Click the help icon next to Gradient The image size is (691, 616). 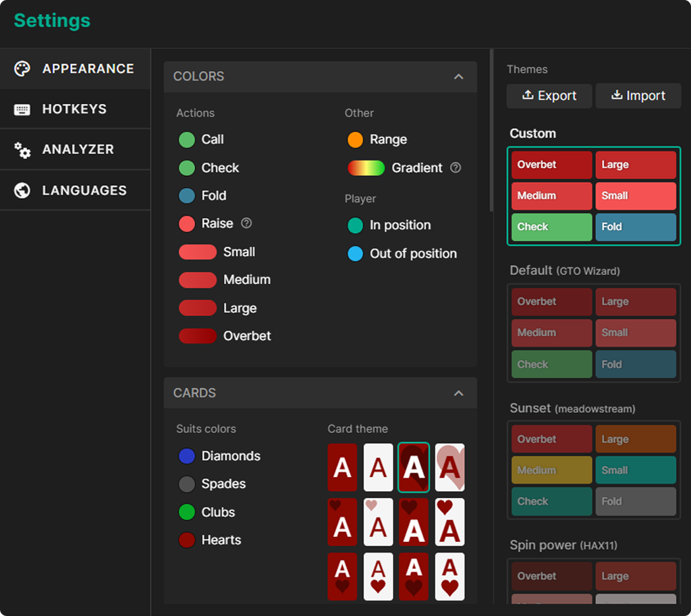click(x=455, y=167)
